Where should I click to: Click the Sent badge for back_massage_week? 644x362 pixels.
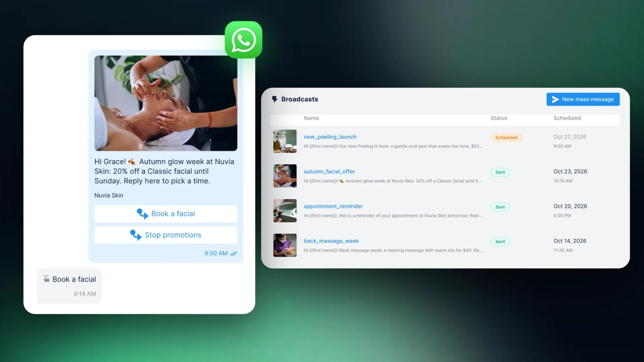(500, 241)
